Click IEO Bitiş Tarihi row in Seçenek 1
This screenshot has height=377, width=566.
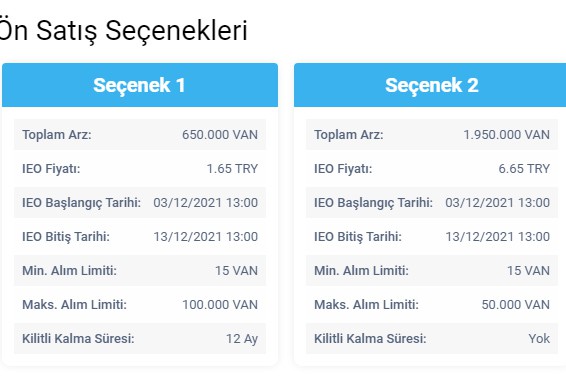pos(140,237)
